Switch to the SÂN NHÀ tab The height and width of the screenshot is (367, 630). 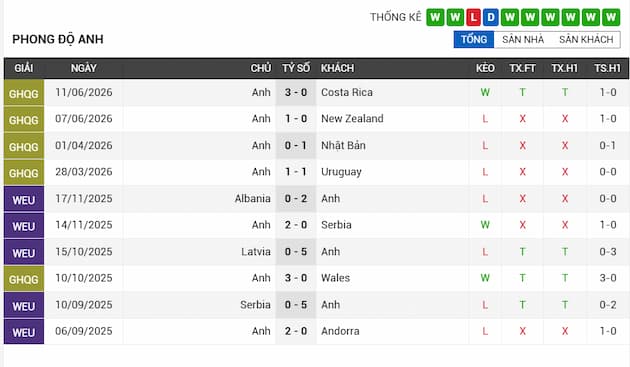(523, 39)
